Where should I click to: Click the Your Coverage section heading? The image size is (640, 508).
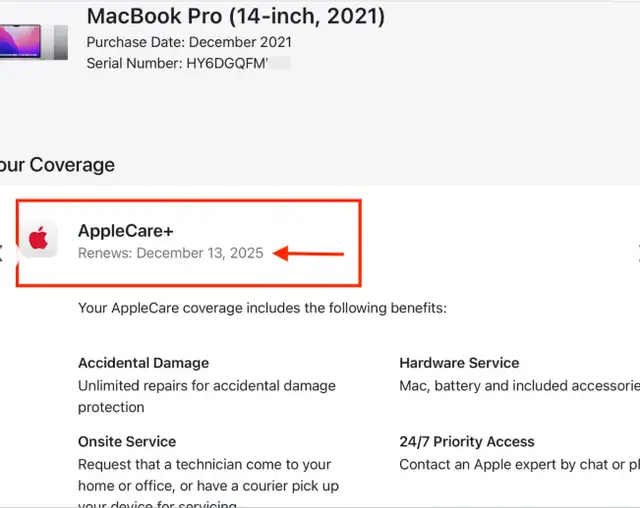coord(57,165)
